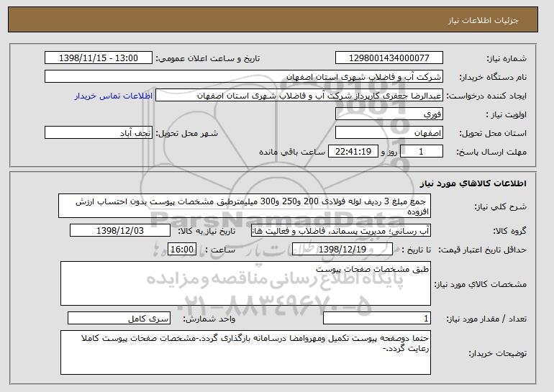Click the توضیحات خریدار text area

[x=245, y=352]
